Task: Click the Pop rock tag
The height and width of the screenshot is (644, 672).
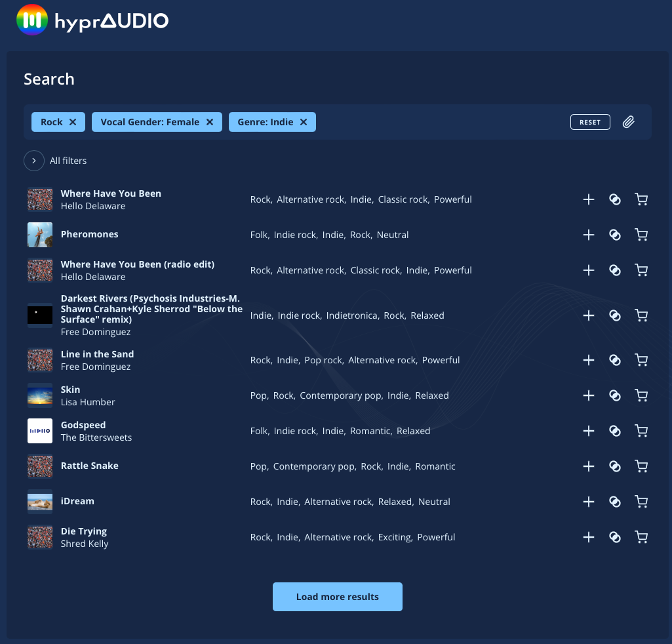Action: (324, 360)
